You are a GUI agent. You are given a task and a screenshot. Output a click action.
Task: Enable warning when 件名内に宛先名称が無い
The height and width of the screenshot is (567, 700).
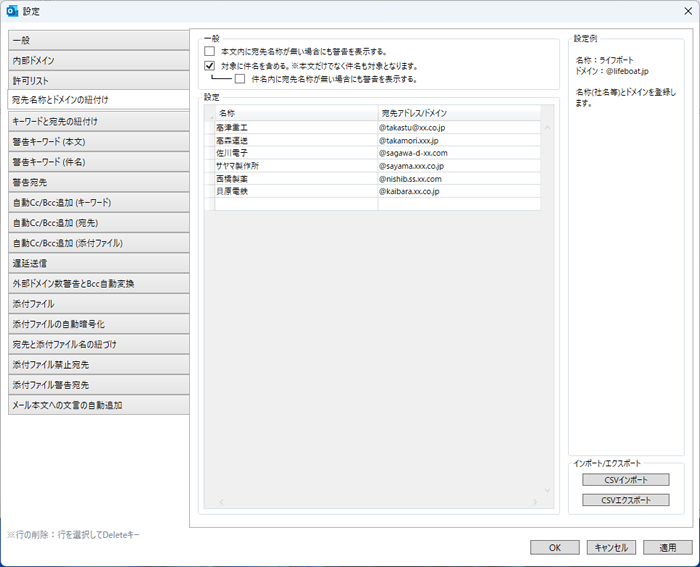tap(240, 79)
